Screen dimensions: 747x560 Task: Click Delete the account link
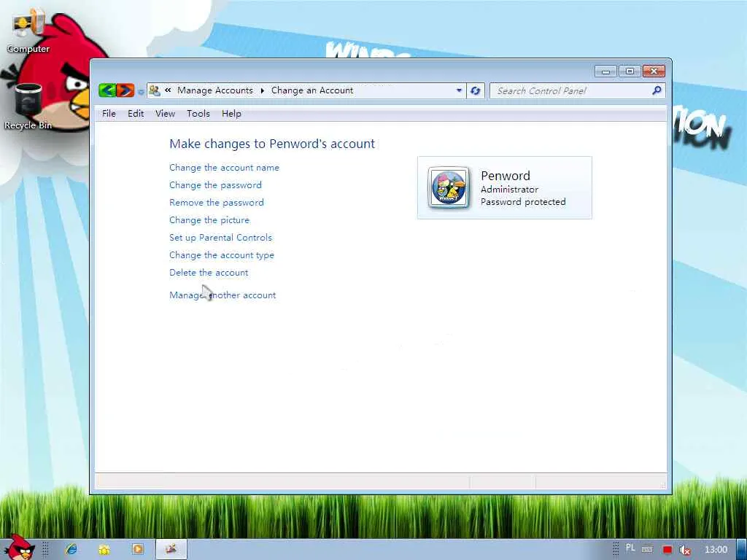[209, 273]
